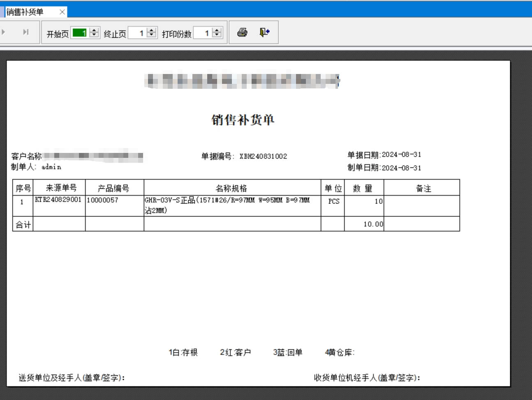Decrease the 终止页 value with down arrow

pyautogui.click(x=152, y=35)
